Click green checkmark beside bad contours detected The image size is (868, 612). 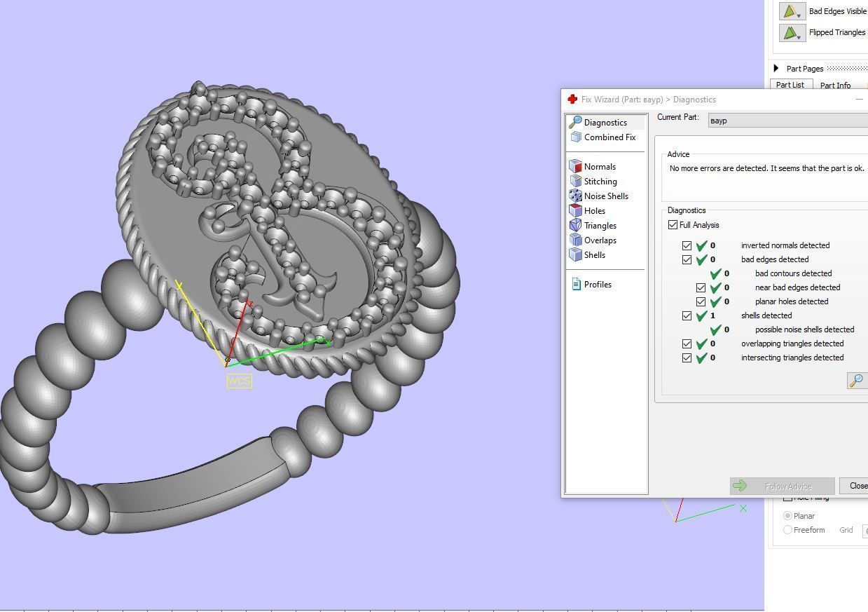coord(715,273)
